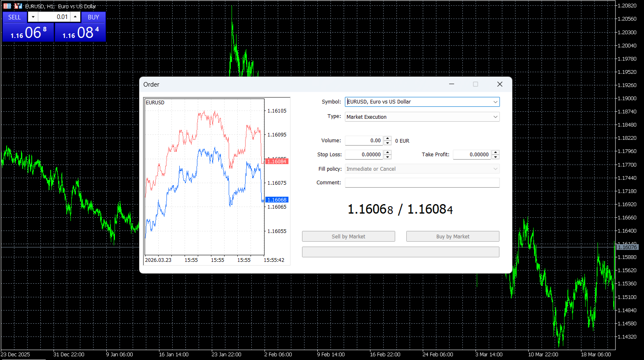Click the EURUSD, H1 chart title text

pos(61,6)
